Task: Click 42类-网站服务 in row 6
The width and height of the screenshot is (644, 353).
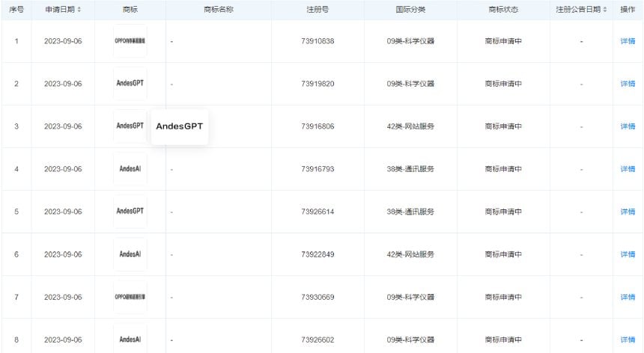Action: pos(410,254)
